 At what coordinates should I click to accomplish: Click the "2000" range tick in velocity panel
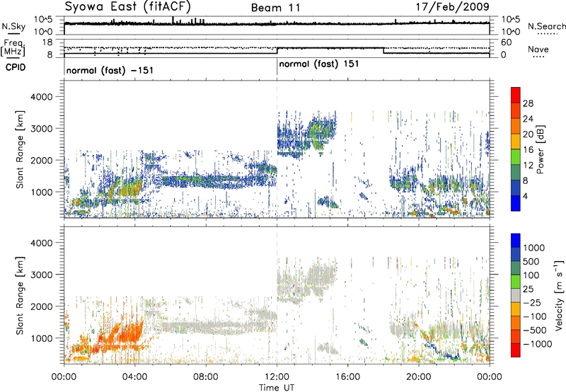coord(42,306)
